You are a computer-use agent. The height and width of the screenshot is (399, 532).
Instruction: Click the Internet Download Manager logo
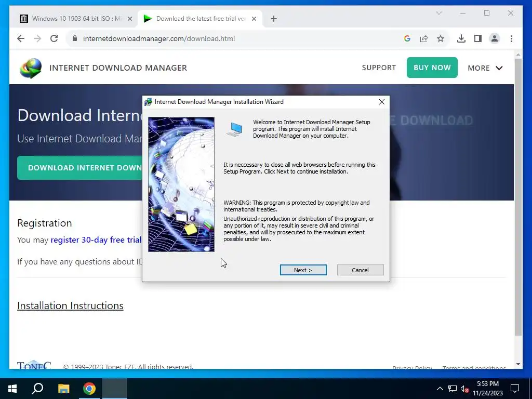[x=31, y=68]
